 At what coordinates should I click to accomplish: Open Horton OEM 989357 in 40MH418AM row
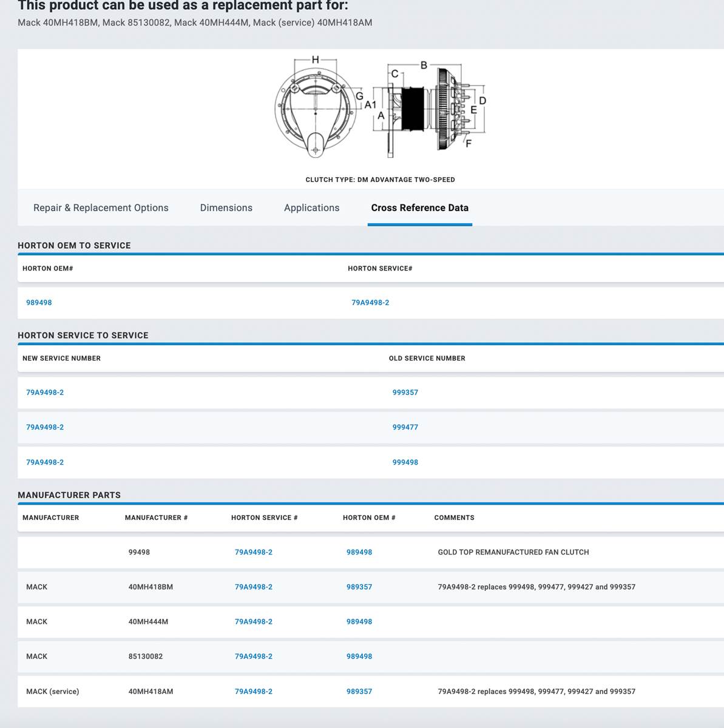click(359, 692)
